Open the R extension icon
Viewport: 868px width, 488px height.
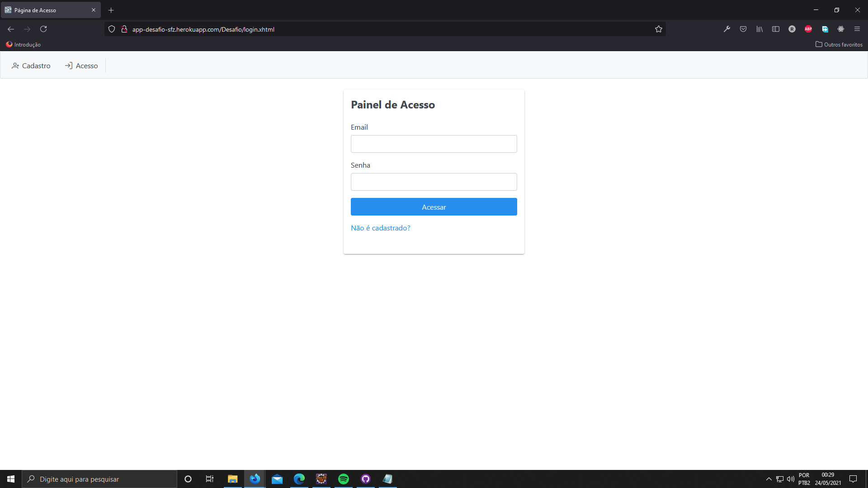coord(792,29)
